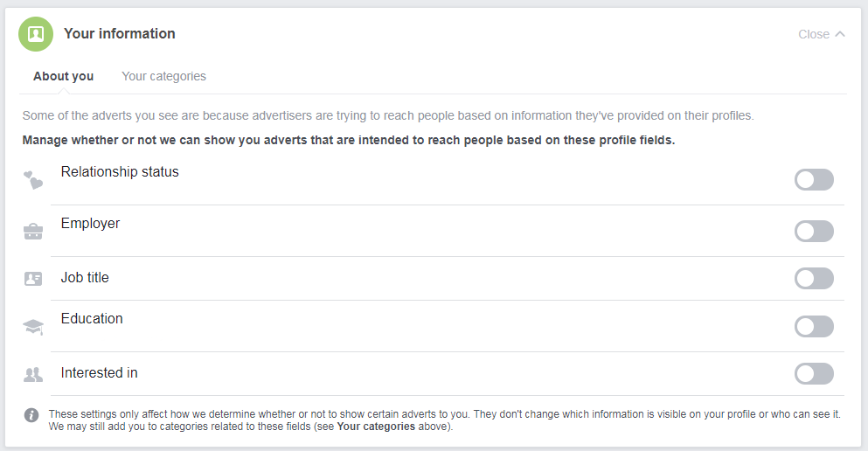Screen dimensions: 868x451
Task: Click the graduation cap Education icon
Action: pyautogui.click(x=33, y=327)
